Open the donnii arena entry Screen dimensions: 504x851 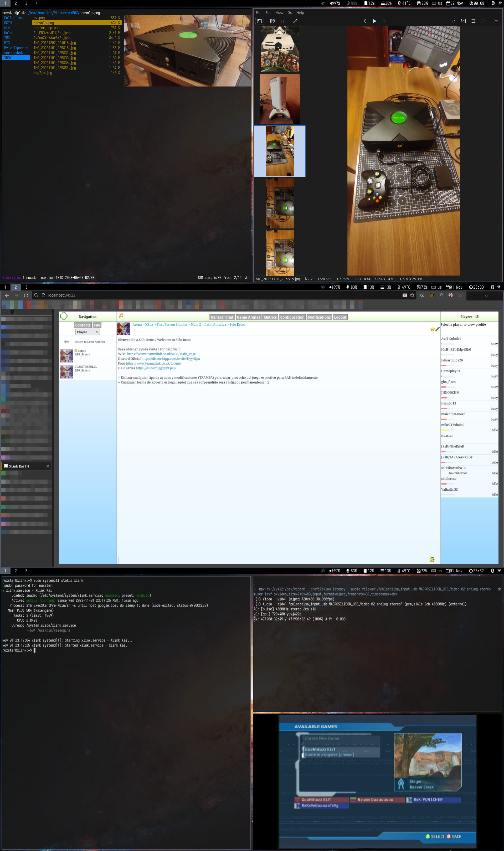(88, 355)
